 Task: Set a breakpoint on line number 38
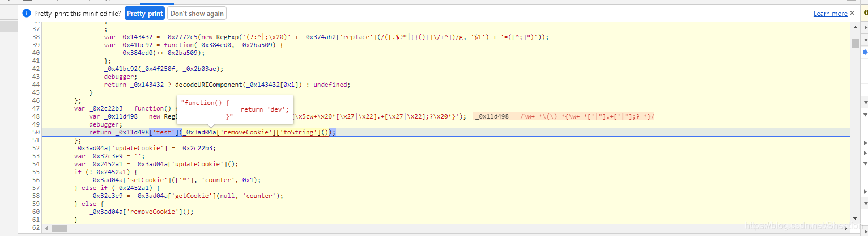point(36,37)
